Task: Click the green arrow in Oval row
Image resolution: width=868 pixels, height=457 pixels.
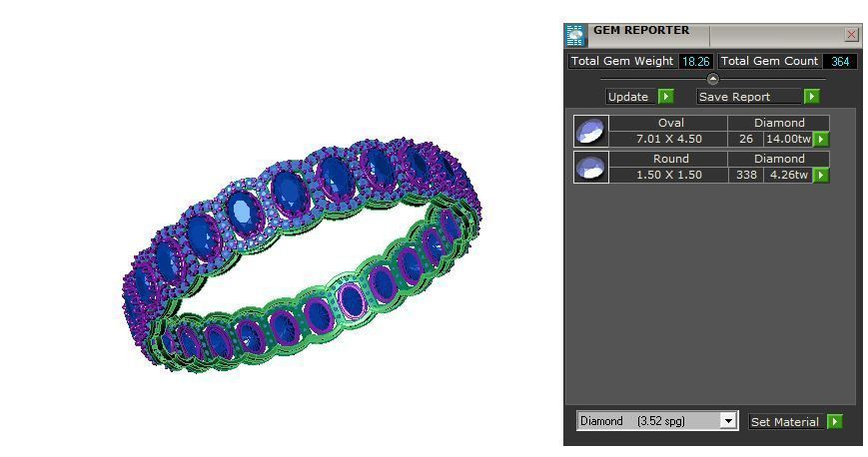Action: (821, 139)
